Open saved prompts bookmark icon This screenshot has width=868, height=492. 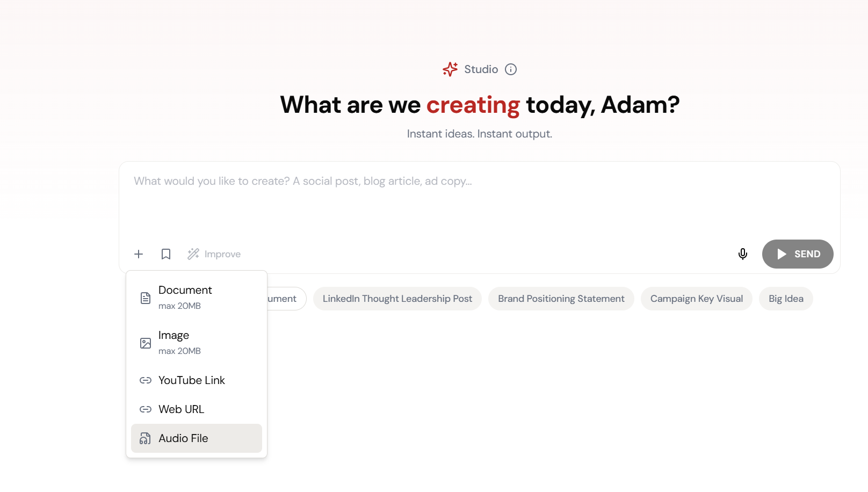click(x=166, y=254)
